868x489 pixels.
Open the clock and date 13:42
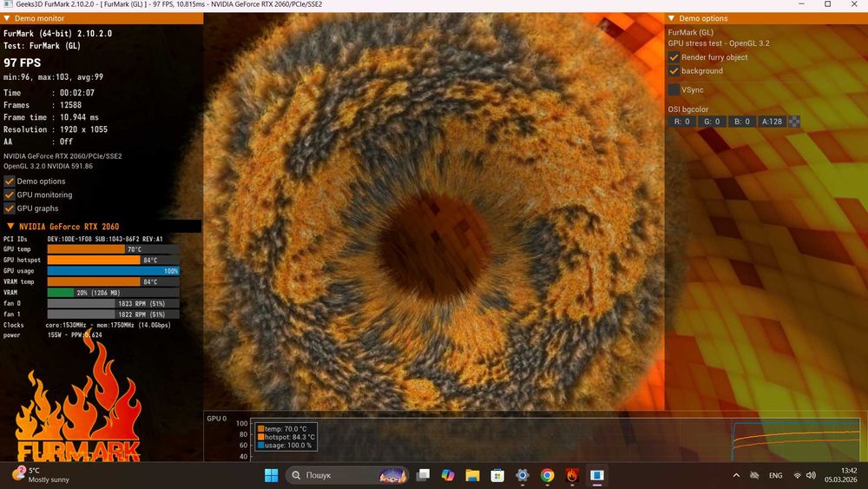[x=840, y=475]
